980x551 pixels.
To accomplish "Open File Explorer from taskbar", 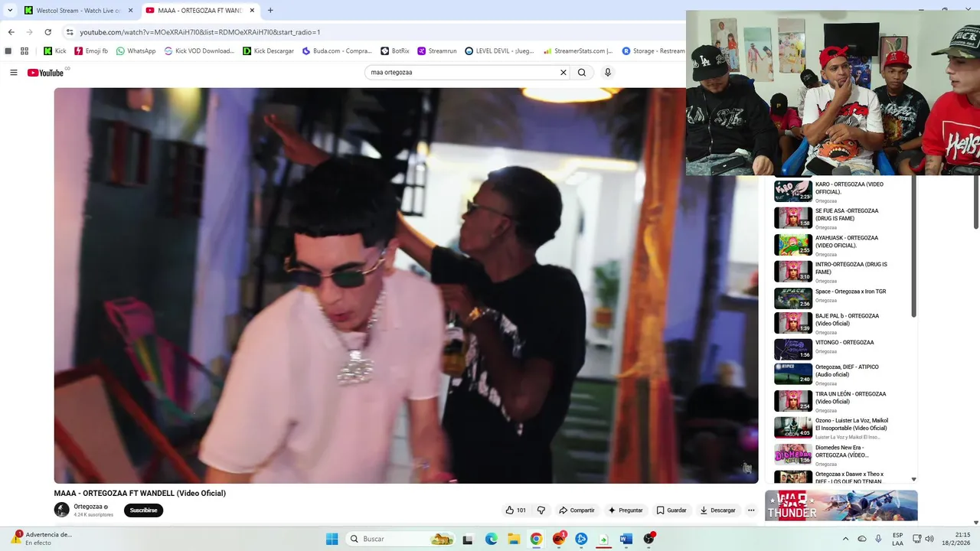I will [514, 539].
